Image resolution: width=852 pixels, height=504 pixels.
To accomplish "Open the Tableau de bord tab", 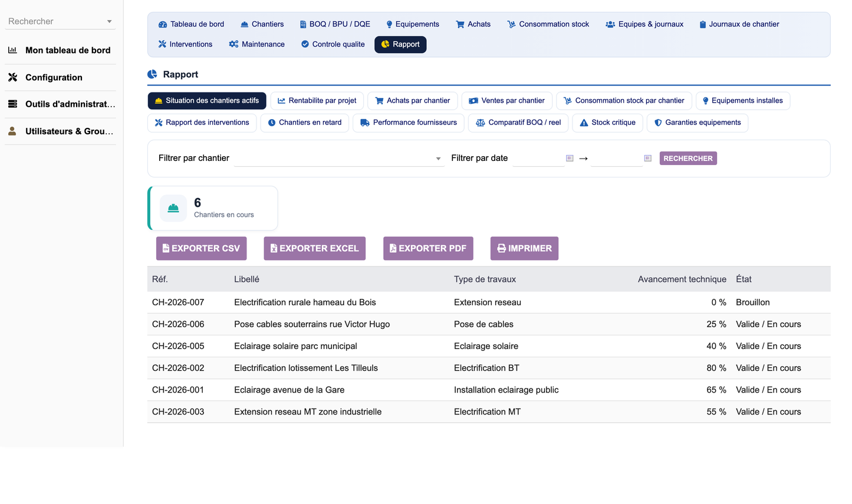I will click(191, 24).
